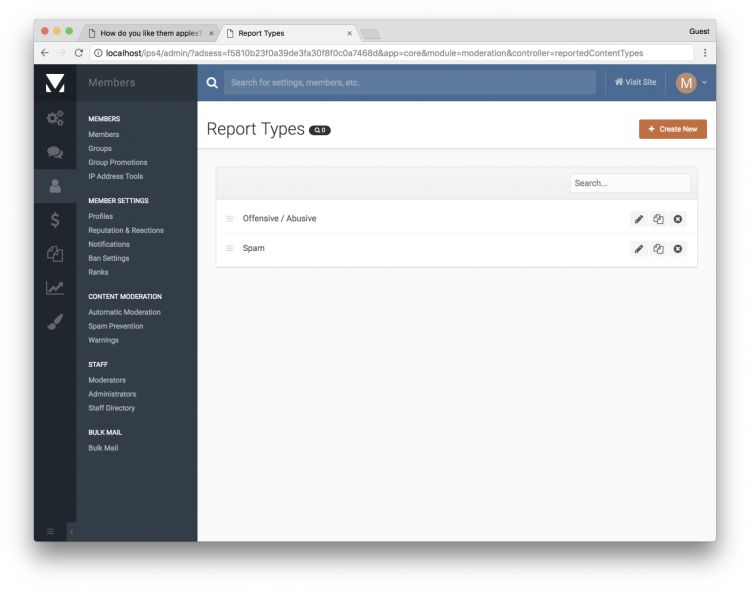Open Warnings under Content Moderation

pos(103,340)
